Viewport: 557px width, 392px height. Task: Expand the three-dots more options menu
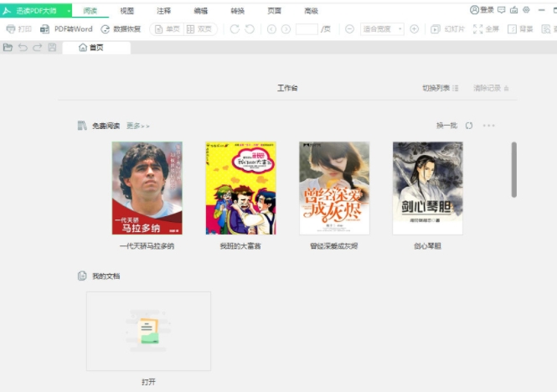[489, 126]
